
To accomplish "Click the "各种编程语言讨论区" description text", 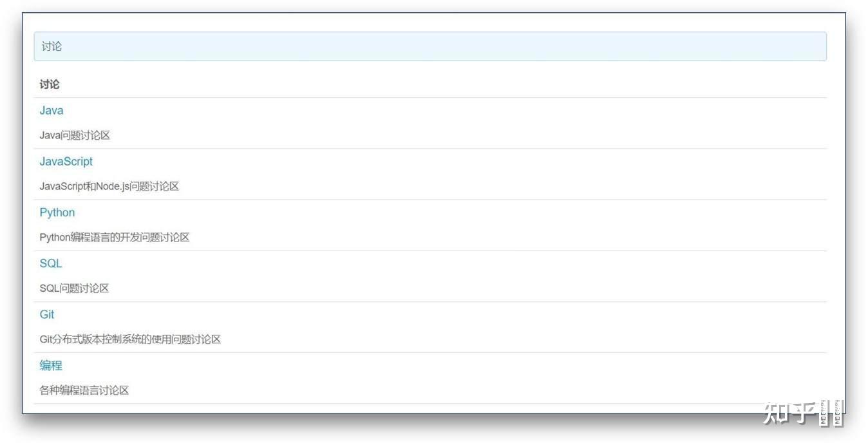I will point(84,390).
